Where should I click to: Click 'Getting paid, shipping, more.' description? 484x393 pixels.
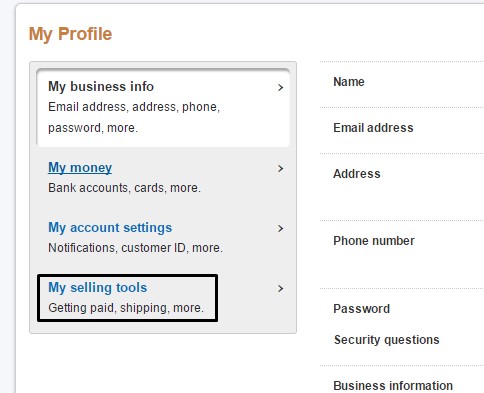[126, 308]
